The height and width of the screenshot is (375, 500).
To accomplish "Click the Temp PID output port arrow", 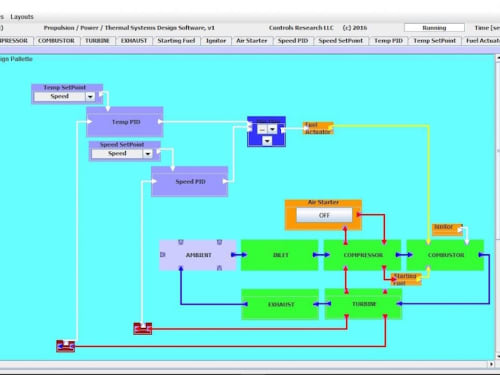I will pyautogui.click(x=160, y=122).
